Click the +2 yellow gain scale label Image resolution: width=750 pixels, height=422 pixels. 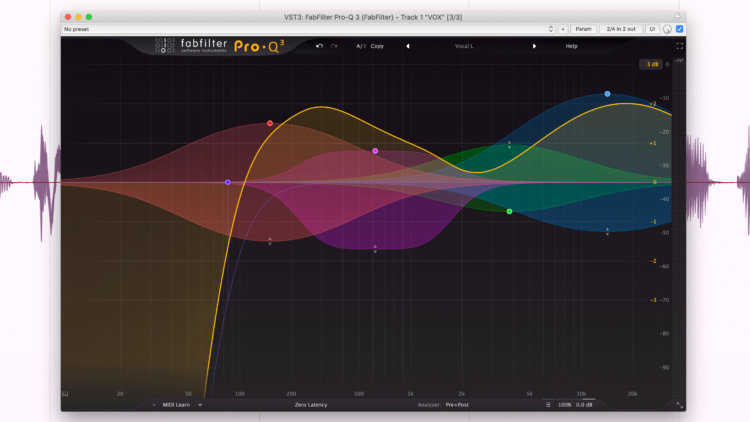(652, 103)
